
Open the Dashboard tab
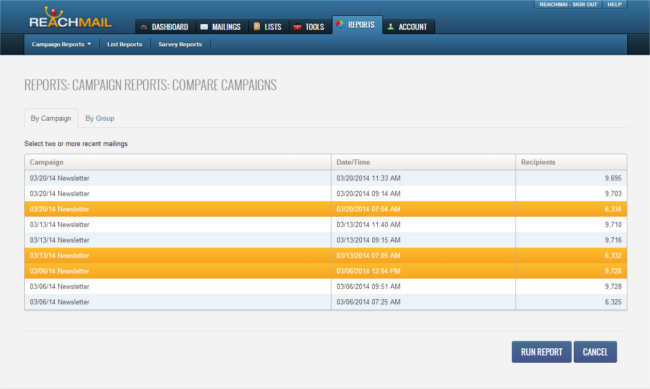(x=165, y=27)
